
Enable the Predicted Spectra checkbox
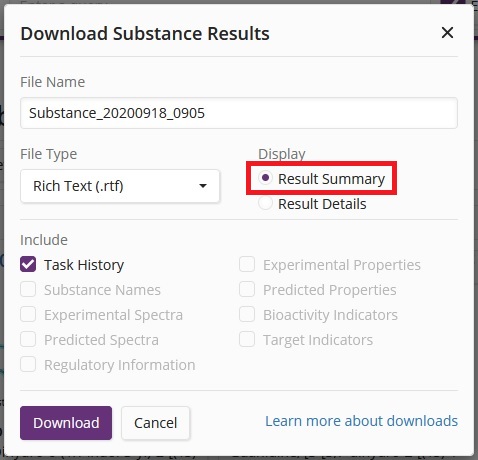click(x=28, y=339)
